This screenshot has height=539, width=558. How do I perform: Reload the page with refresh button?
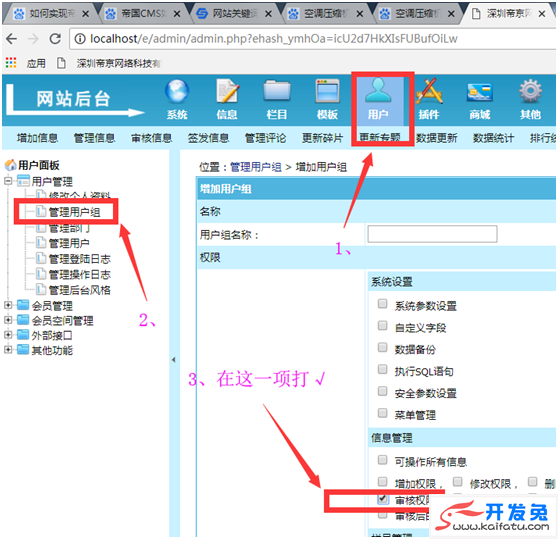[x=55, y=38]
